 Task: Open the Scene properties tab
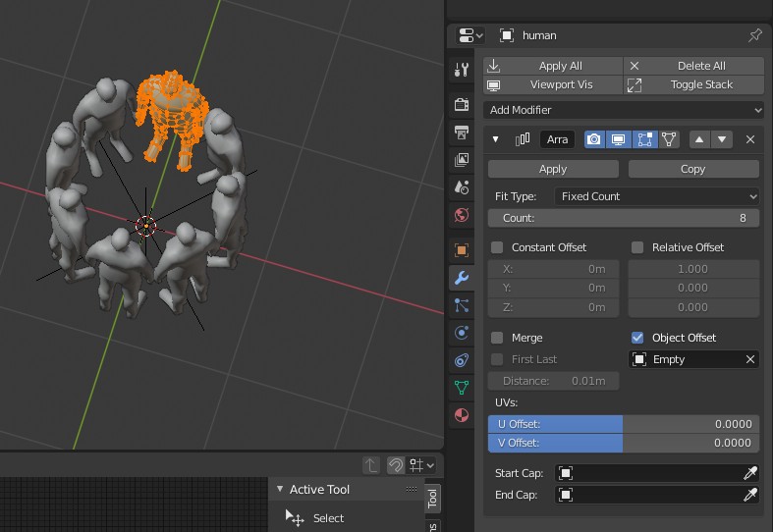[x=462, y=187]
